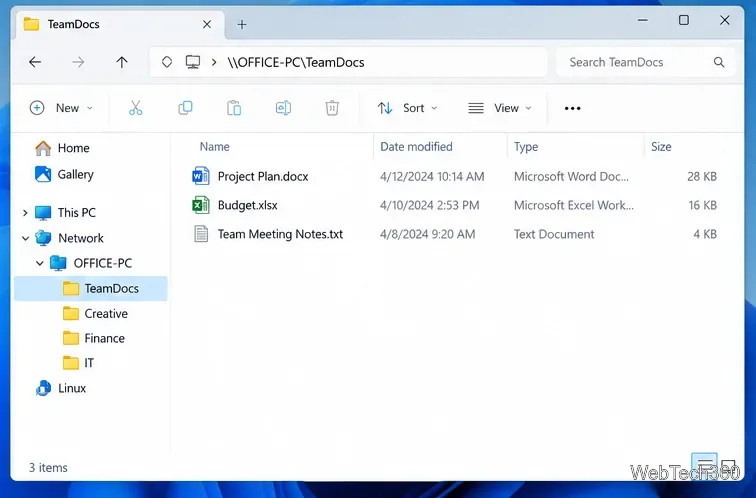
Task: Go back with the left arrow
Action: pos(35,62)
